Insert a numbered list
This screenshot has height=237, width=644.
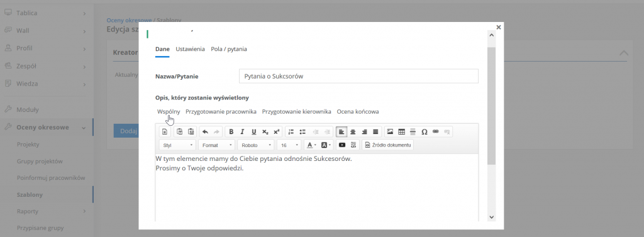point(291,132)
